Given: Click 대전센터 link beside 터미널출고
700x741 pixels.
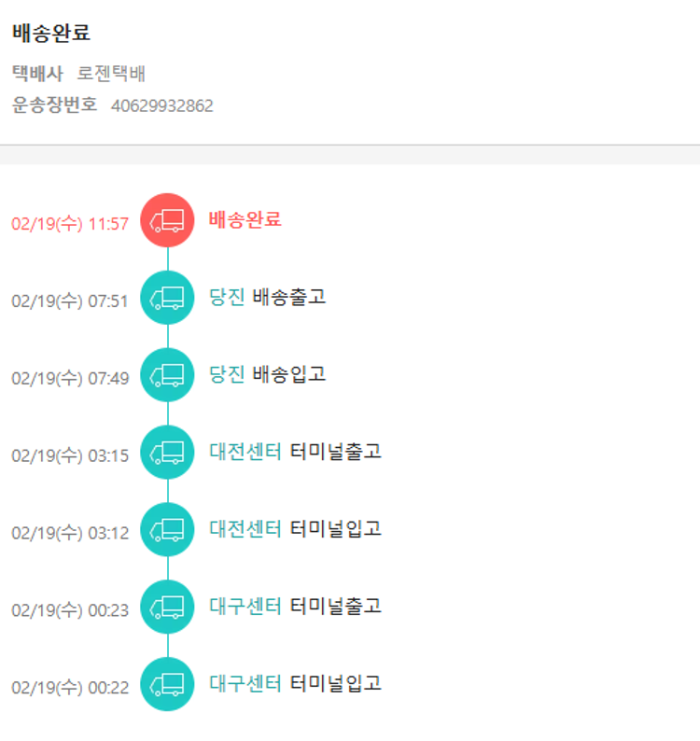Looking at the screenshot, I should point(245,453).
